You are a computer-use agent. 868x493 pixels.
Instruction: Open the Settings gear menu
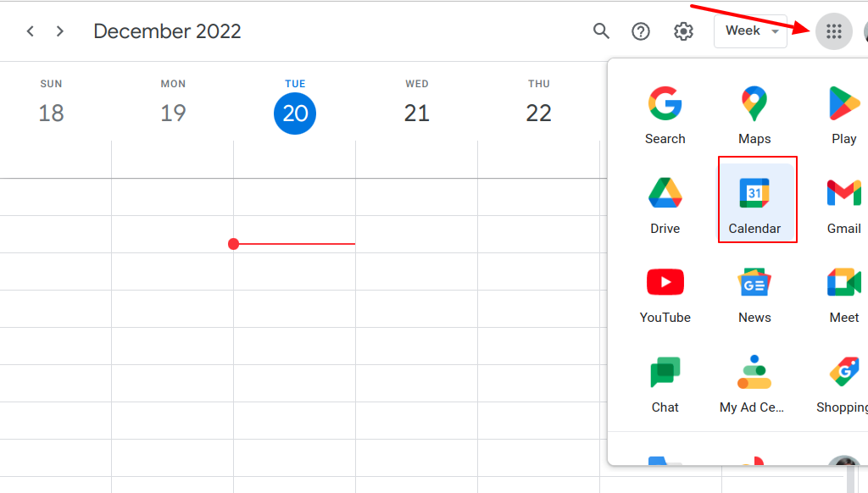coord(683,31)
